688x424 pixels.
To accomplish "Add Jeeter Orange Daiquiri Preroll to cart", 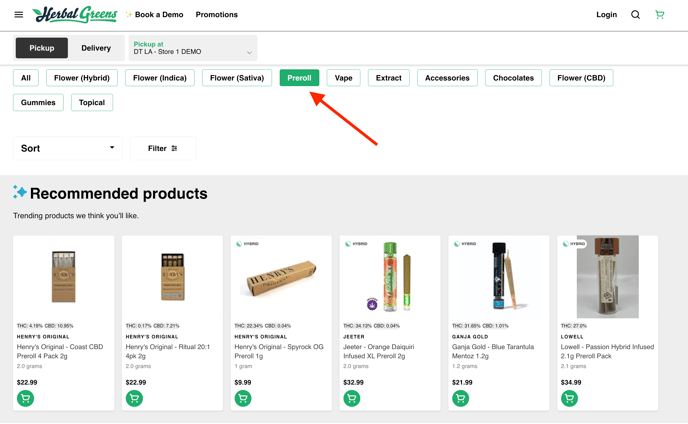I will (x=352, y=399).
